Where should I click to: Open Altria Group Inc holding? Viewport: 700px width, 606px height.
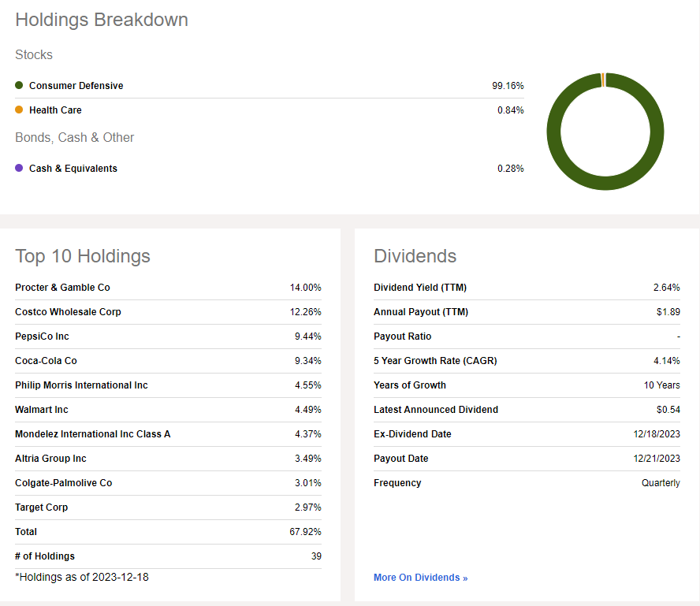click(x=50, y=459)
